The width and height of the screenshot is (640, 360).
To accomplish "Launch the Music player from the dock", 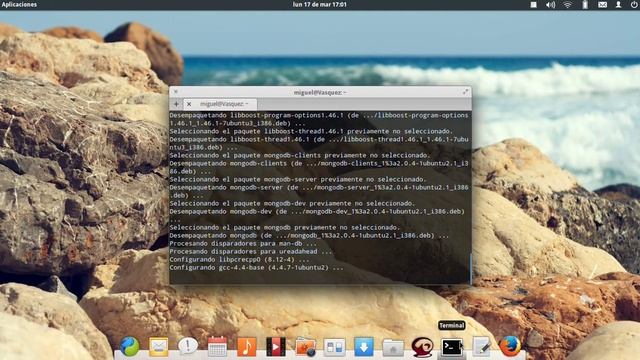I will 247,347.
